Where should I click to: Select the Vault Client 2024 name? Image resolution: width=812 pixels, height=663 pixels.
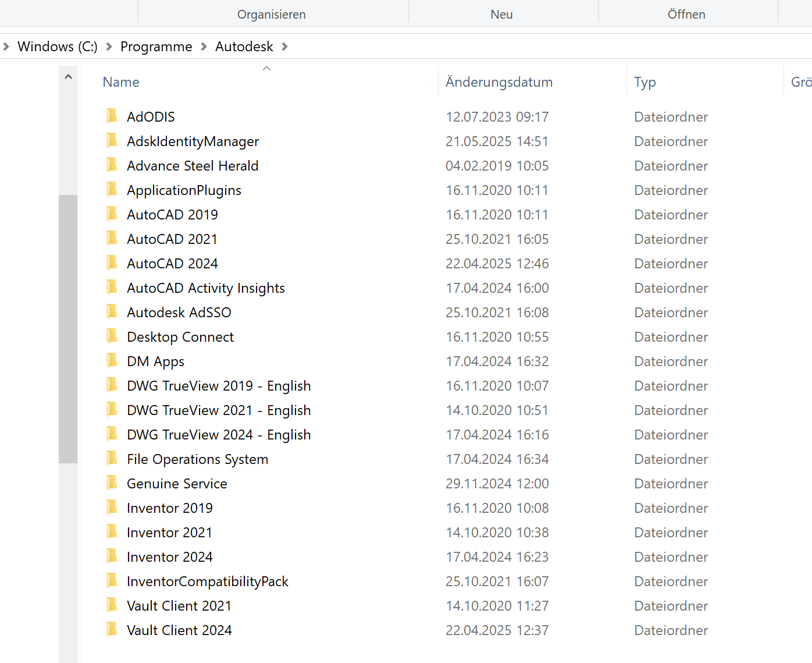pos(179,630)
